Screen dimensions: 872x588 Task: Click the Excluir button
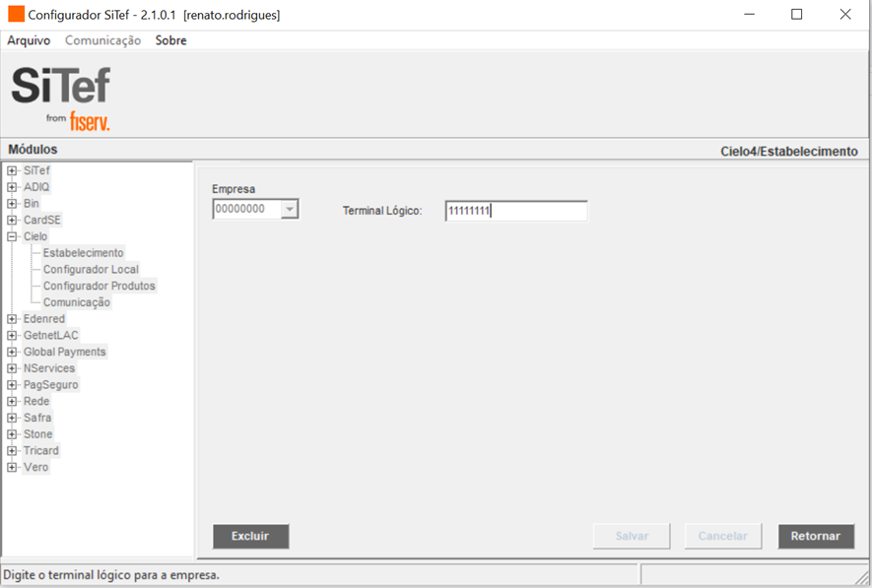pos(250,537)
